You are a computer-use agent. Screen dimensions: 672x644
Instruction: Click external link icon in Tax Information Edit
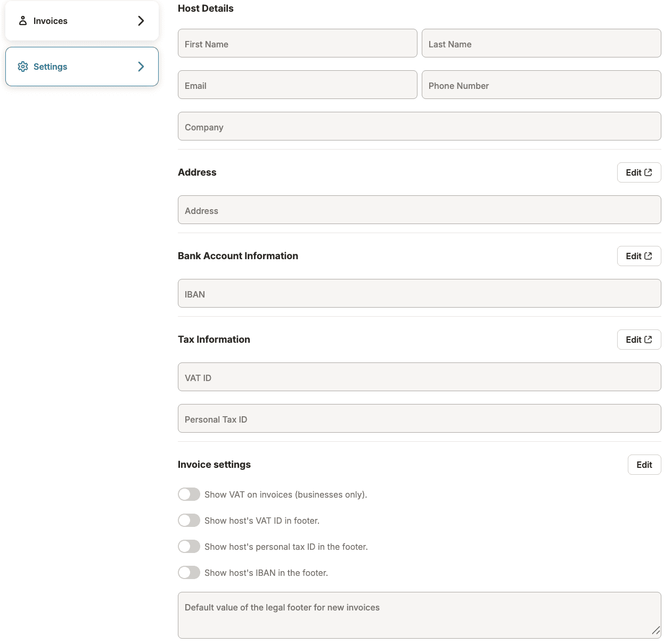[x=648, y=340]
